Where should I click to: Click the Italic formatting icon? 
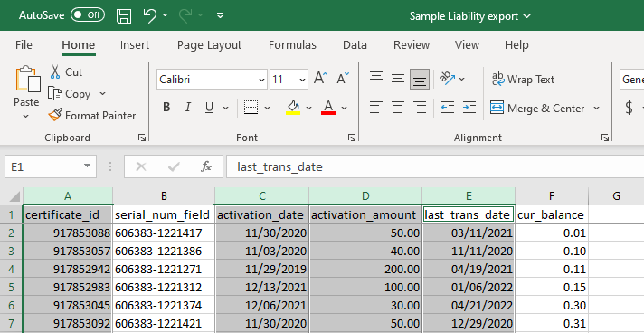pyautogui.click(x=188, y=108)
